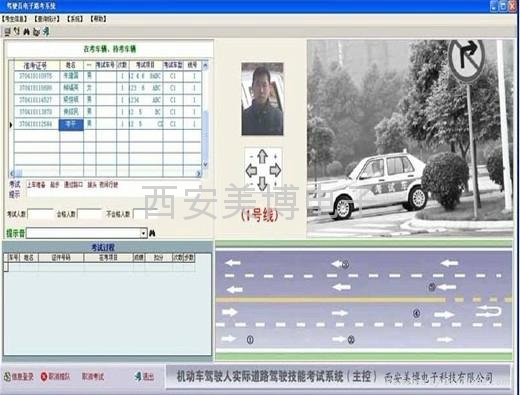
Task: Click the 在考项目 header in the 考试过程 table
Action: [108, 258]
